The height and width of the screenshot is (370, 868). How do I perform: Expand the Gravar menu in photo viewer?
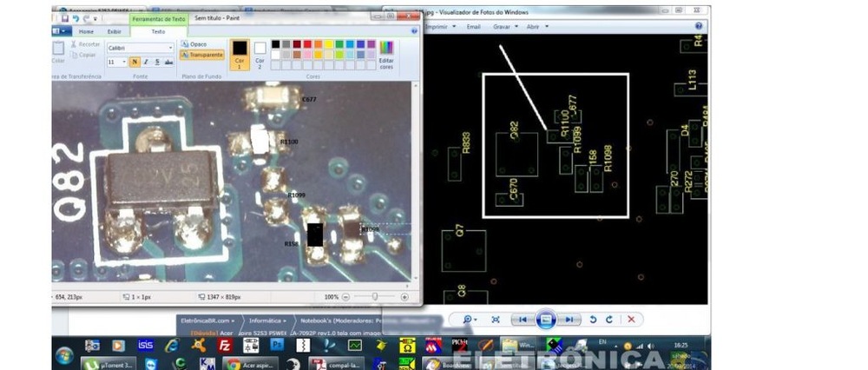point(505,27)
